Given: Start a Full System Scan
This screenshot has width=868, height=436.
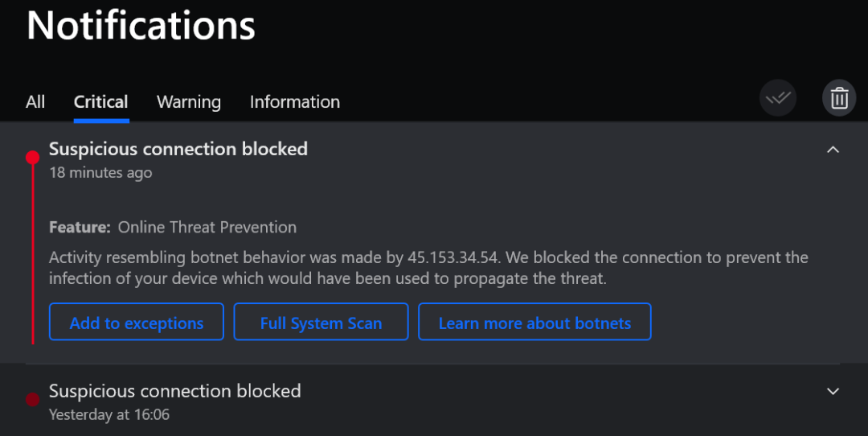Looking at the screenshot, I should (x=321, y=323).
